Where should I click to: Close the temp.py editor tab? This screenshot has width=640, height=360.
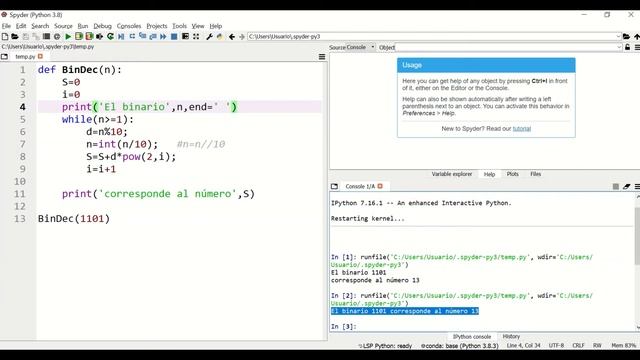pyautogui.click(x=40, y=56)
